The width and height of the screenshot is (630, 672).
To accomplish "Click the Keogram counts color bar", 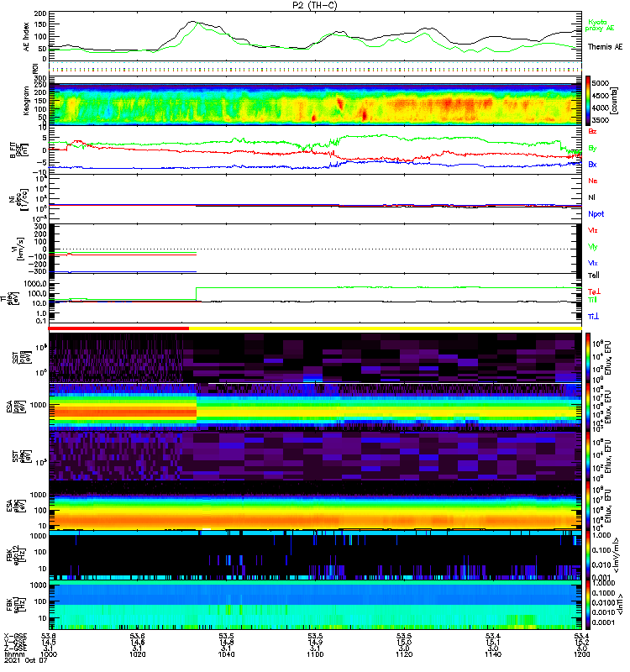I will pos(588,101).
